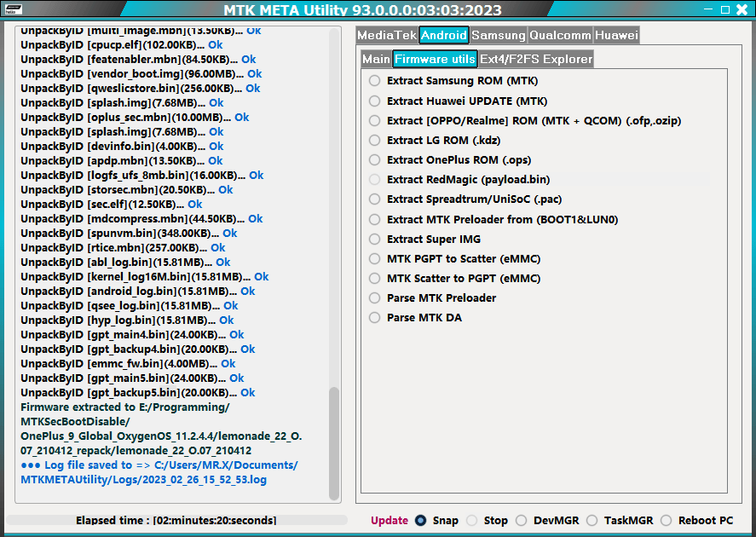This screenshot has width=756, height=537.
Task: Select Extract Super IMG option
Action: click(374, 239)
